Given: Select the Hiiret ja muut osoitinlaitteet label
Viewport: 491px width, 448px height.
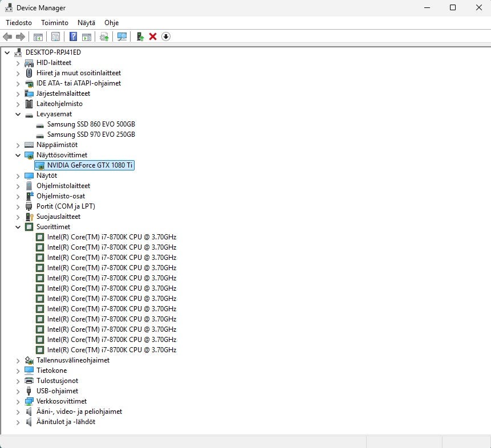Looking at the screenshot, I should pos(79,73).
